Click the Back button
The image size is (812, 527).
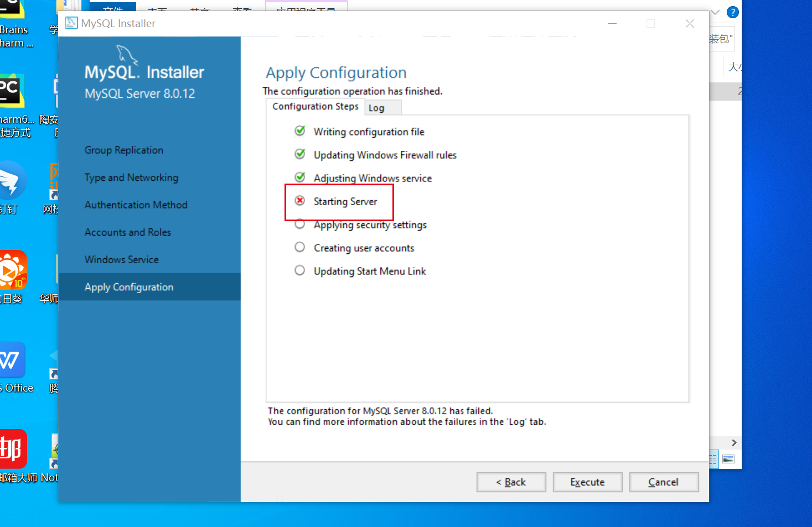(511, 482)
